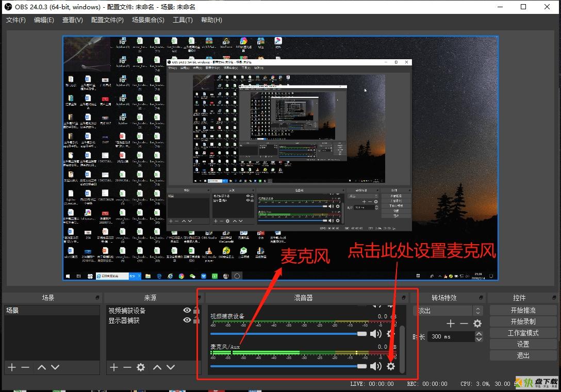Screen dimensions: 561x392
Task: Click the 300 ms duration field
Action: click(x=451, y=336)
